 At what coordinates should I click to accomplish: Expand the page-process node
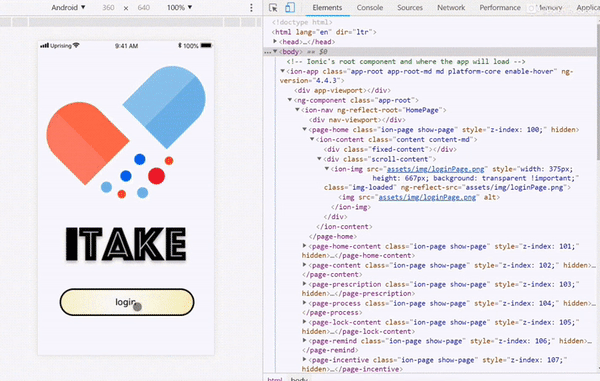point(305,303)
